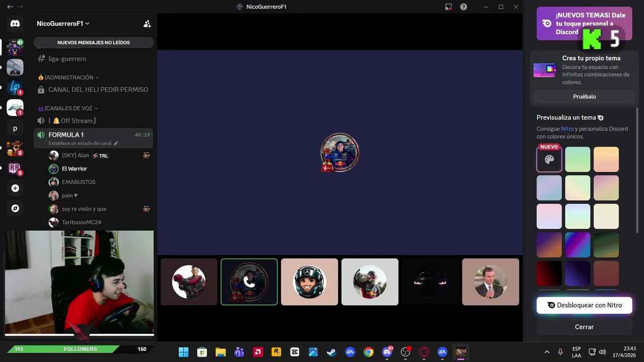Open the white F1 logo server icon
The width and height of the screenshot is (644, 362).
point(15,108)
